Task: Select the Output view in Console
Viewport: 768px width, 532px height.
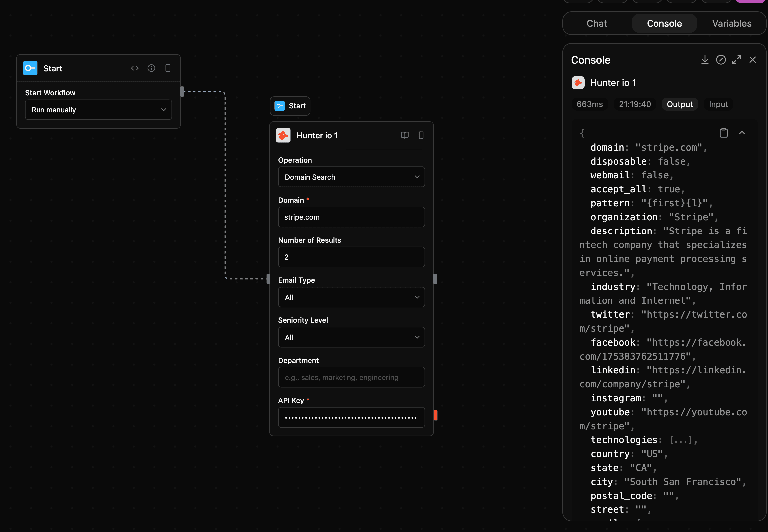Action: click(679, 104)
